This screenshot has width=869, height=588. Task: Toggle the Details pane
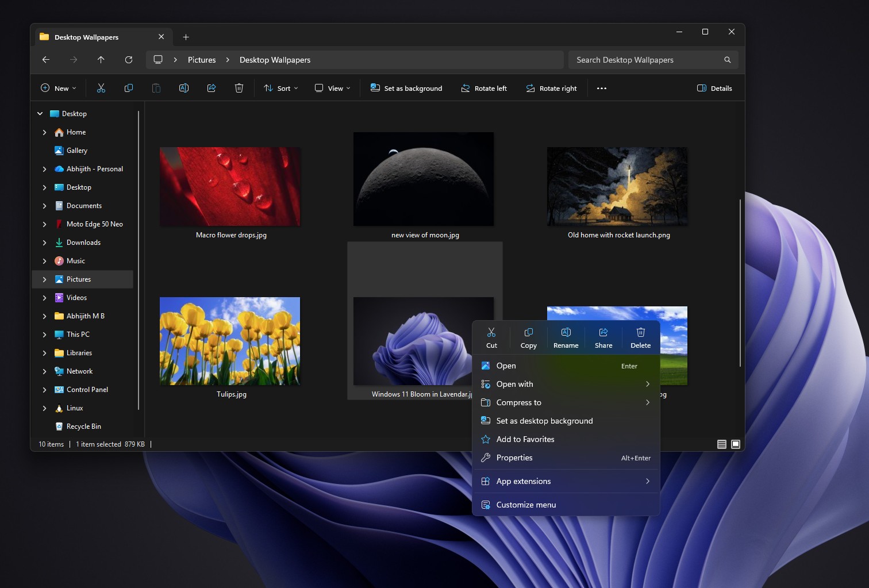click(x=714, y=88)
